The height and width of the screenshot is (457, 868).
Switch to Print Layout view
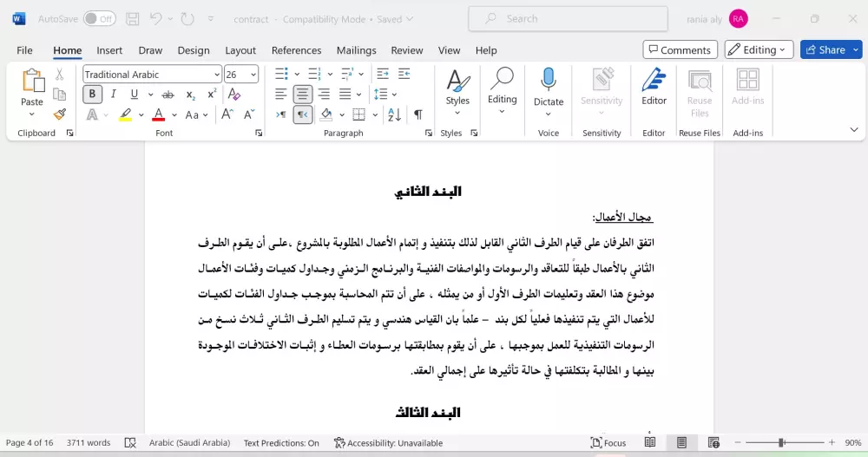coord(681,442)
